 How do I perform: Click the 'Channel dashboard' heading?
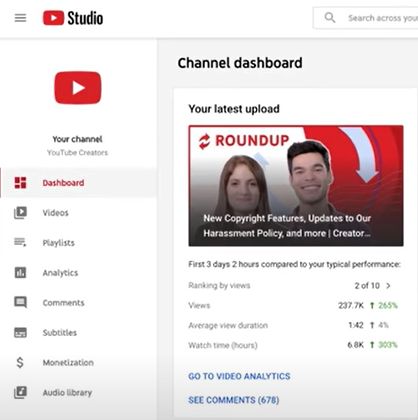pyautogui.click(x=240, y=63)
